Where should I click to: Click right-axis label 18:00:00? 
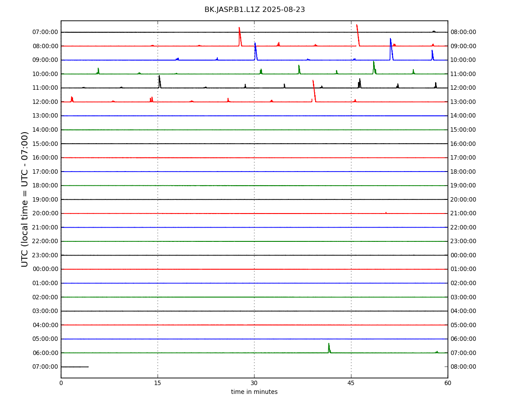click(463, 172)
